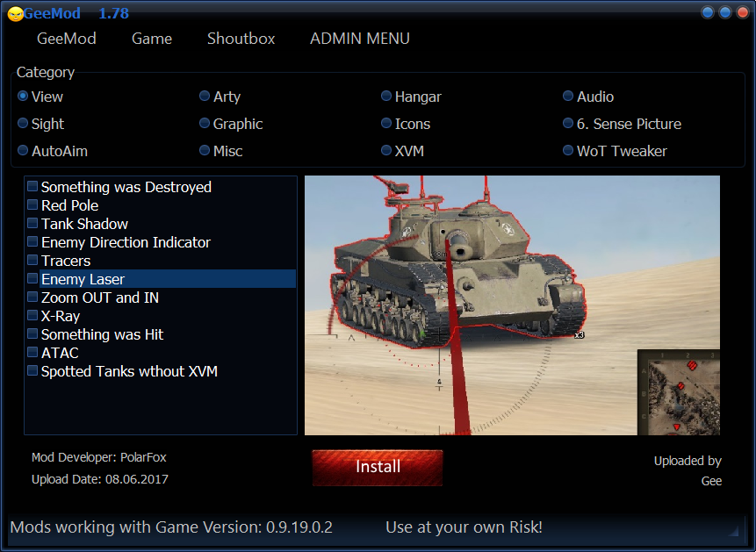
Task: Click the GeeMod angry smiley logo icon
Action: 15,14
